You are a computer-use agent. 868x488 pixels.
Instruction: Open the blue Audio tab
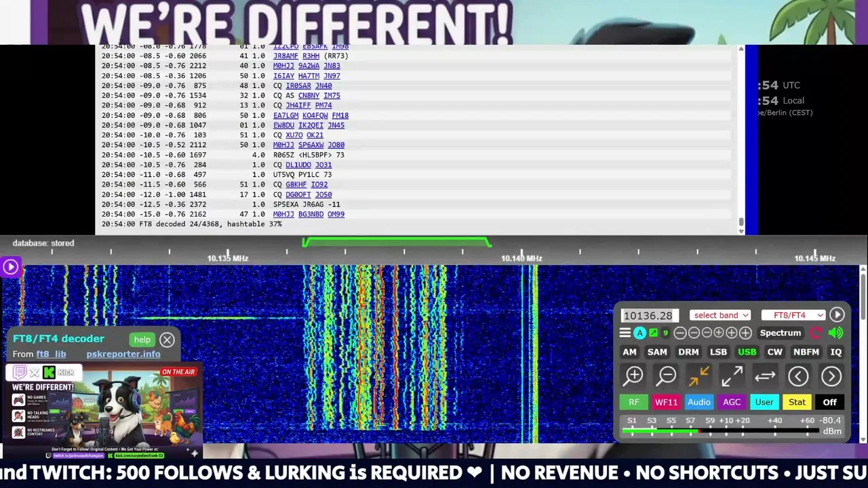(x=699, y=402)
